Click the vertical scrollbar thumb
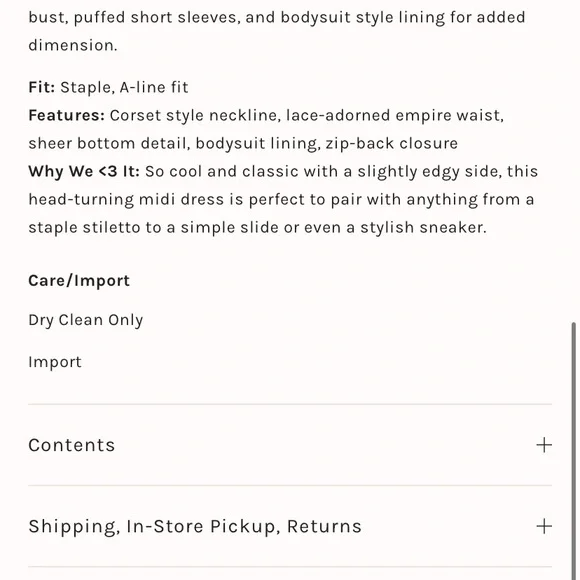 573,451
